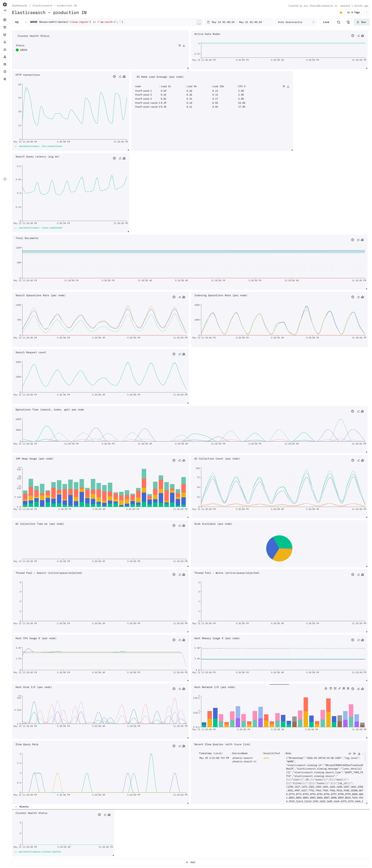Click the filter funnel icon beside Run

pos(348,22)
